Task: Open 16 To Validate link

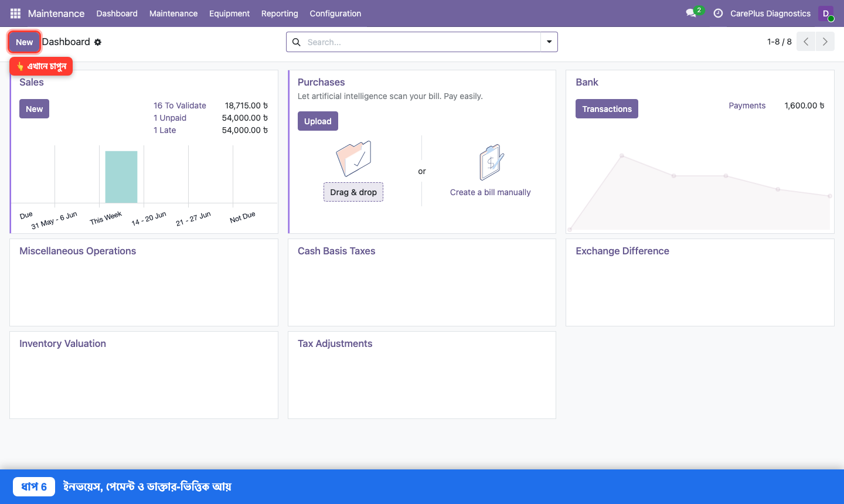Action: [x=180, y=105]
